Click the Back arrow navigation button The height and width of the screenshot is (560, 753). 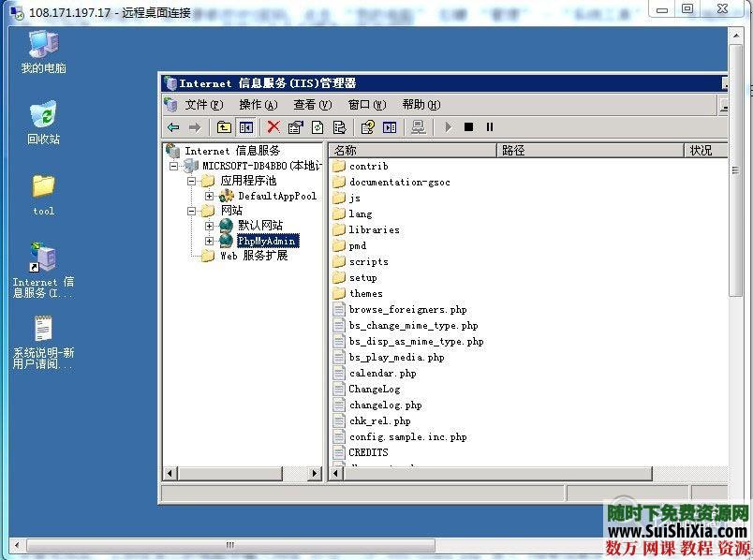[172, 127]
